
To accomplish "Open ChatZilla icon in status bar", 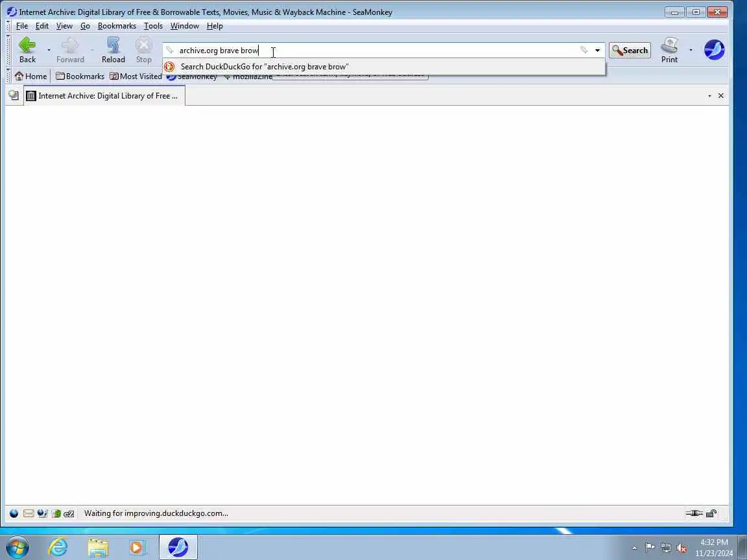I will 69,513.
